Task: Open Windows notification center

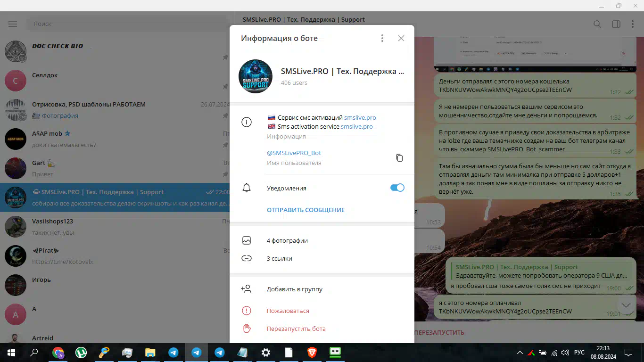Action: pos(628,353)
